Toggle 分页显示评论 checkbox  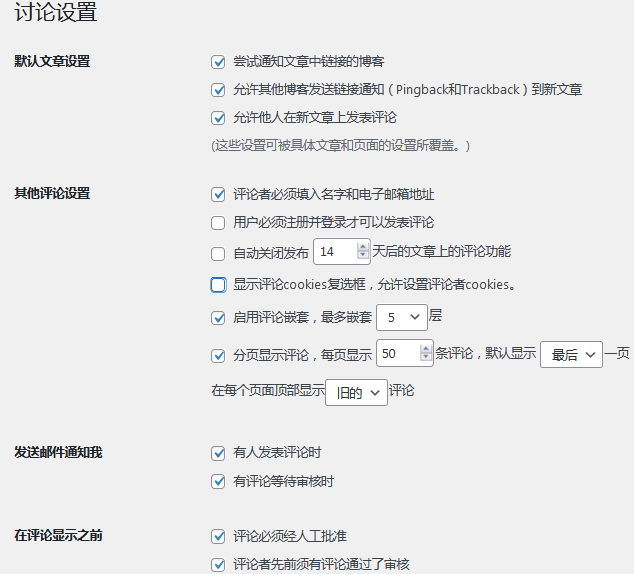(218, 356)
